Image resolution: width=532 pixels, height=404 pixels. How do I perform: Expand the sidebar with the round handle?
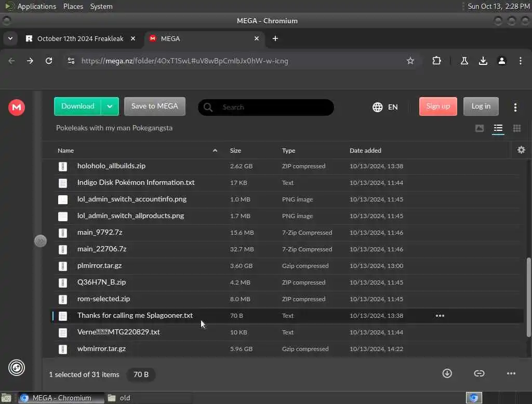click(41, 241)
